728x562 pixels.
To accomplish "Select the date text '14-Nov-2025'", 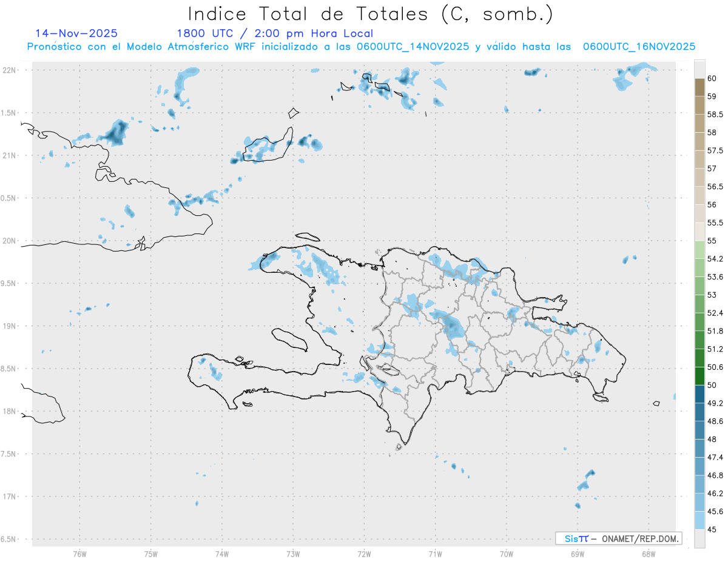I will (76, 33).
